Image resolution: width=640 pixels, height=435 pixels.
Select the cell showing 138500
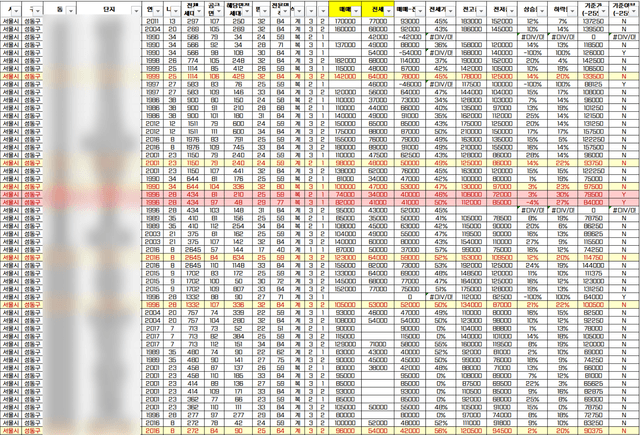[x=593, y=29]
